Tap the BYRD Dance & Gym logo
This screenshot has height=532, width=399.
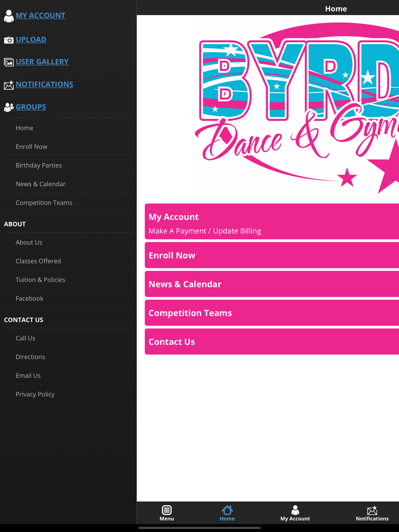click(296, 108)
